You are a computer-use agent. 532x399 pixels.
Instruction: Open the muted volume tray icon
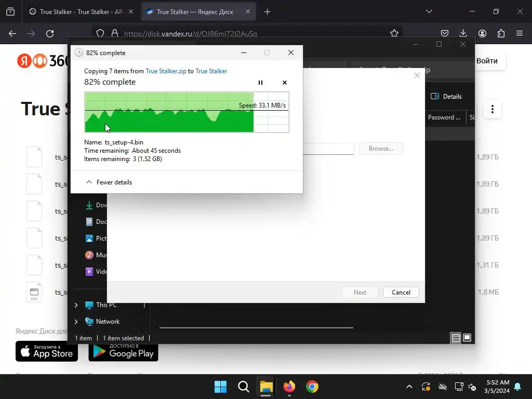click(x=472, y=387)
